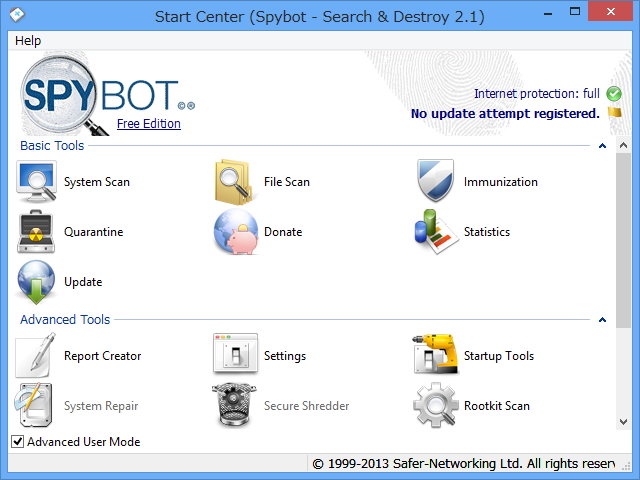Click the Donate piggy bank icon
Image resolution: width=640 pixels, height=480 pixels.
pos(236,232)
